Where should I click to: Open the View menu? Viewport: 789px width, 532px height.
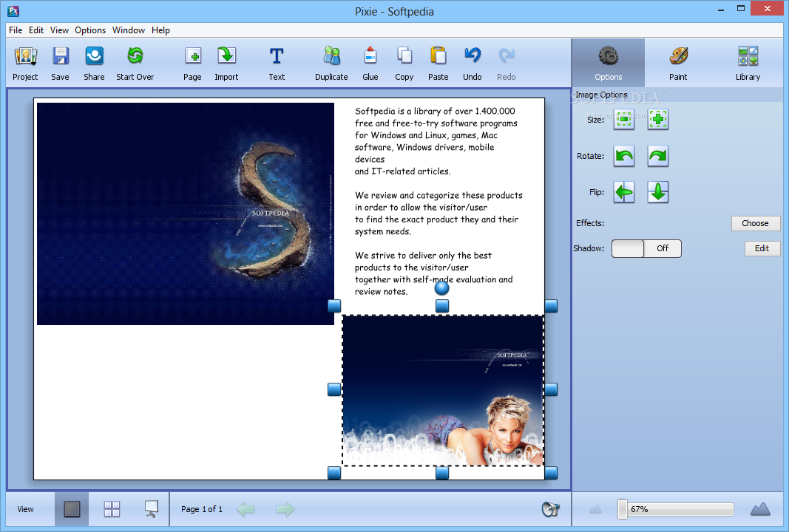pyautogui.click(x=59, y=30)
